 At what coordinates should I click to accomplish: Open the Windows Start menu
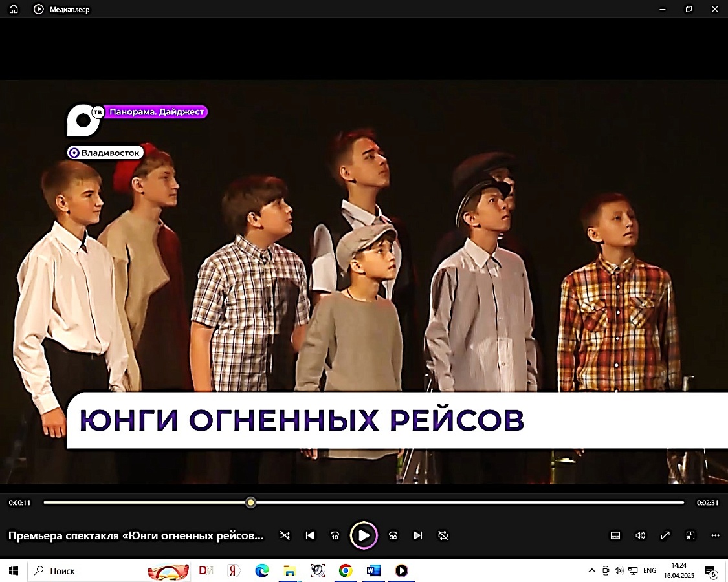coord(14,571)
